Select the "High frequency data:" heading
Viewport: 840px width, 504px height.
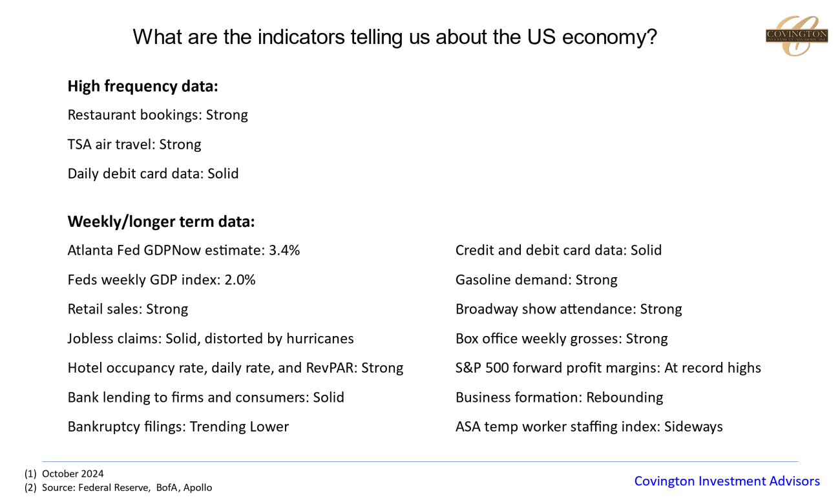(x=143, y=87)
